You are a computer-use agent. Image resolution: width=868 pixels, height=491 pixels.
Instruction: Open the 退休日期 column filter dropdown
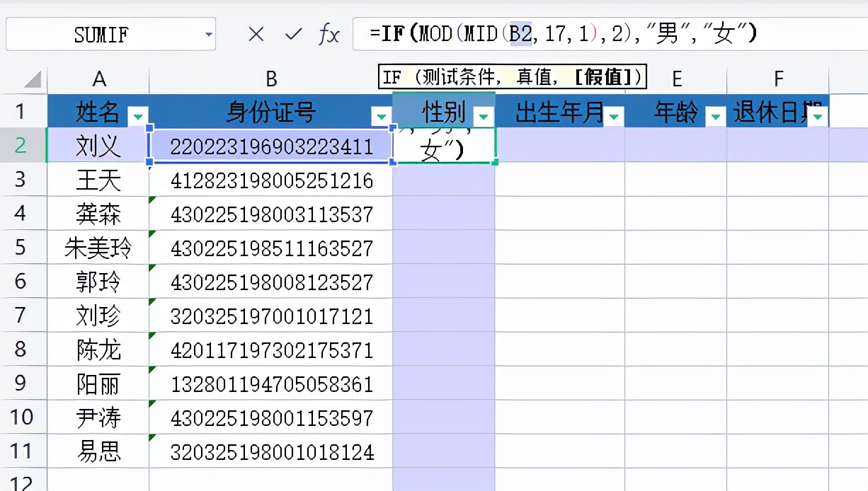point(818,116)
